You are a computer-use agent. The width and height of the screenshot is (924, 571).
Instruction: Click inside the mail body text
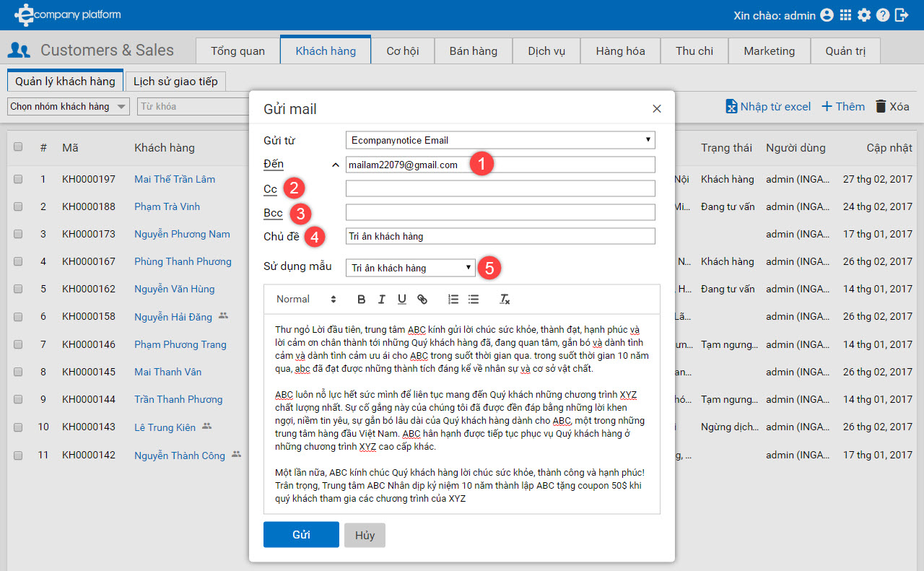point(462,414)
